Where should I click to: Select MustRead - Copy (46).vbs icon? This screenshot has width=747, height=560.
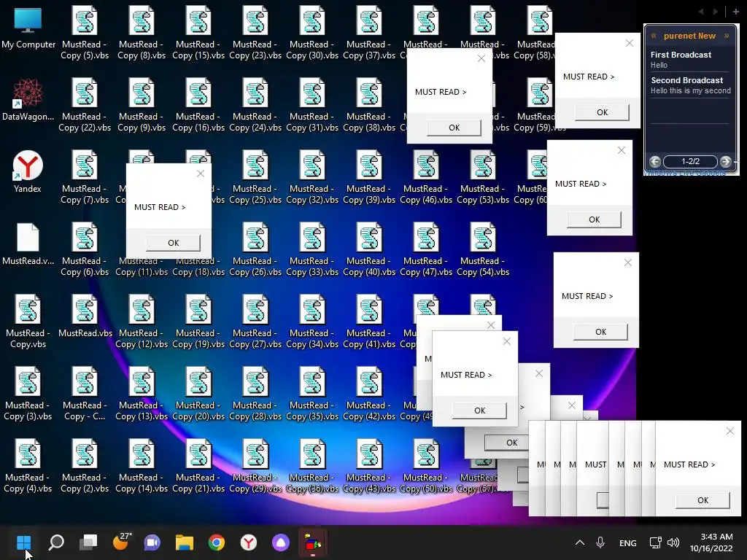point(426,178)
